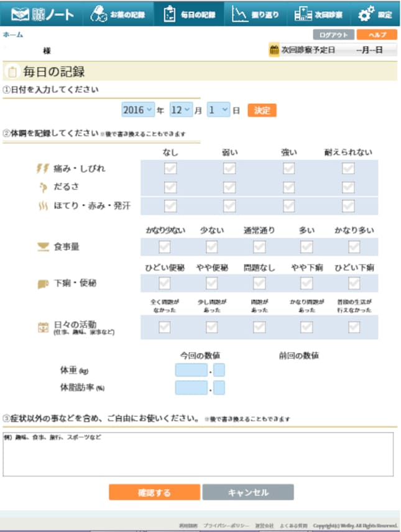Open the day dropdown showing 1

219,110
